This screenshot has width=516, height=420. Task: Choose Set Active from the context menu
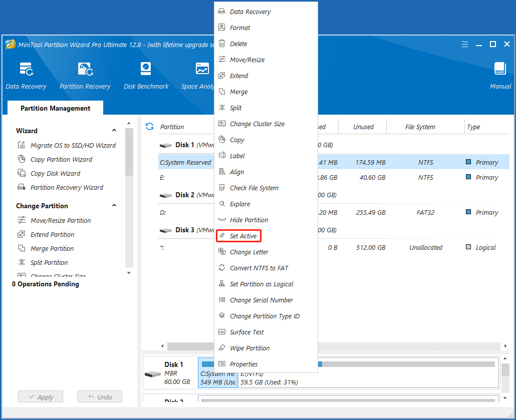pos(243,236)
